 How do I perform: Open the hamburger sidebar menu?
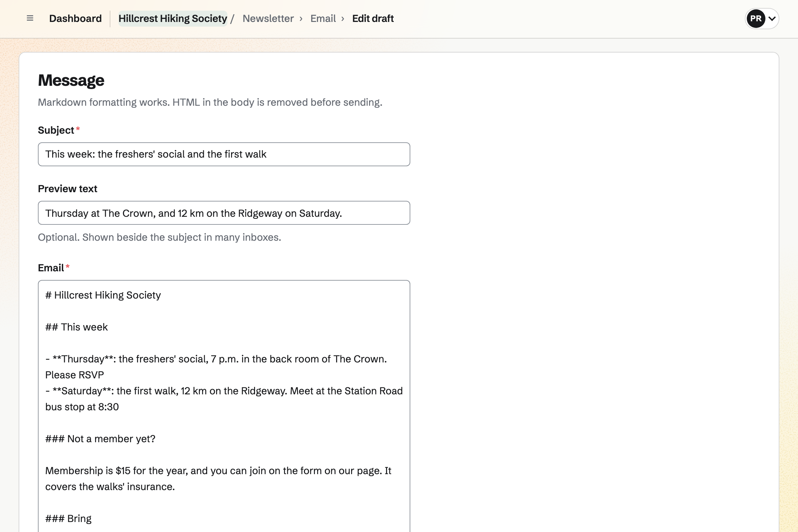tap(30, 18)
